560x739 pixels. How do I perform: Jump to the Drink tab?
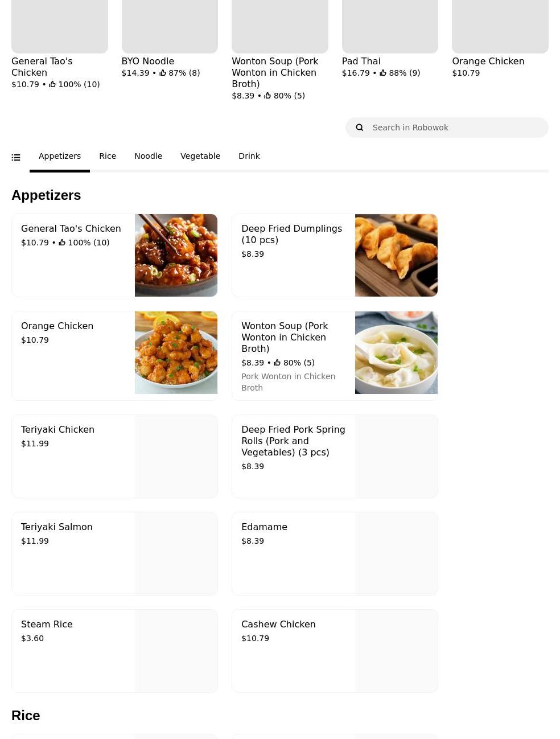coord(249,156)
